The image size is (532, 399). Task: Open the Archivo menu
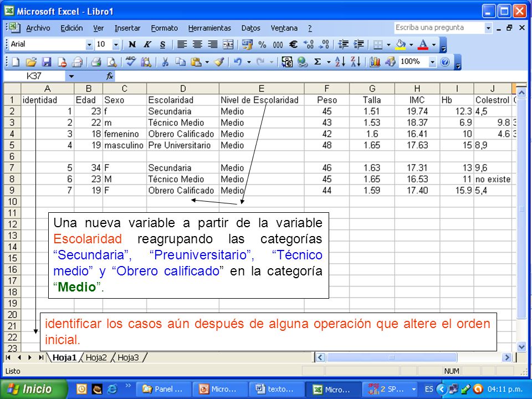[x=38, y=28]
